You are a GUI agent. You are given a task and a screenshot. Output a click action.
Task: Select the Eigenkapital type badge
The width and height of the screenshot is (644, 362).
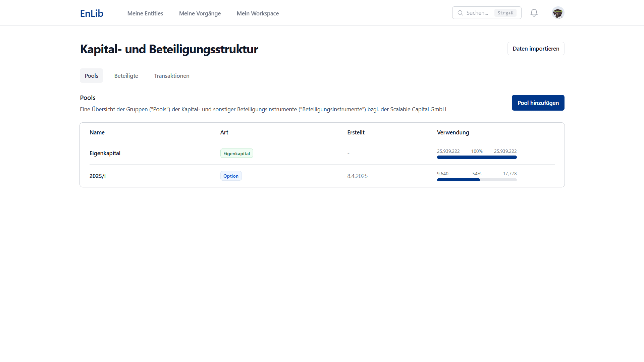tap(236, 153)
